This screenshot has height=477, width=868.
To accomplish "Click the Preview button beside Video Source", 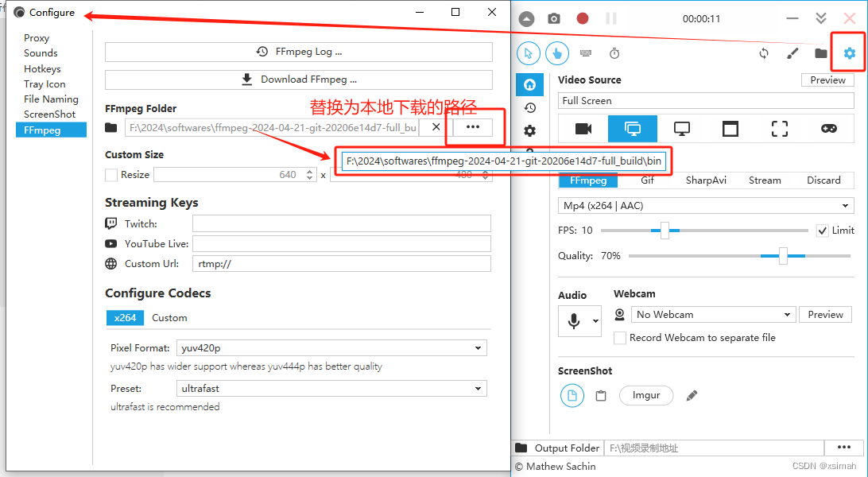I will click(827, 79).
